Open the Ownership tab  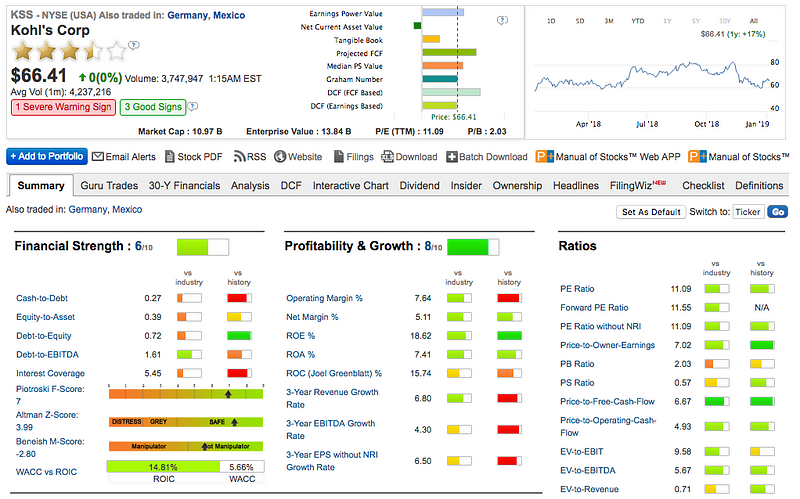coord(517,186)
